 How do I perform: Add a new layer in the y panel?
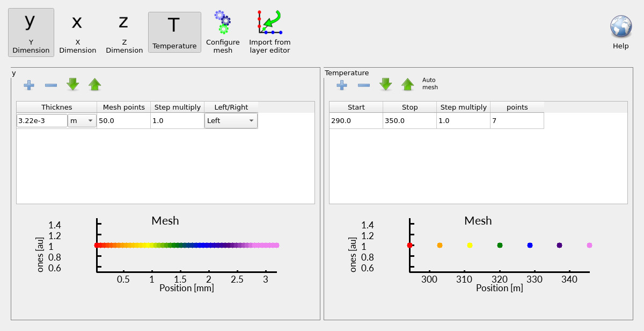[x=29, y=85]
